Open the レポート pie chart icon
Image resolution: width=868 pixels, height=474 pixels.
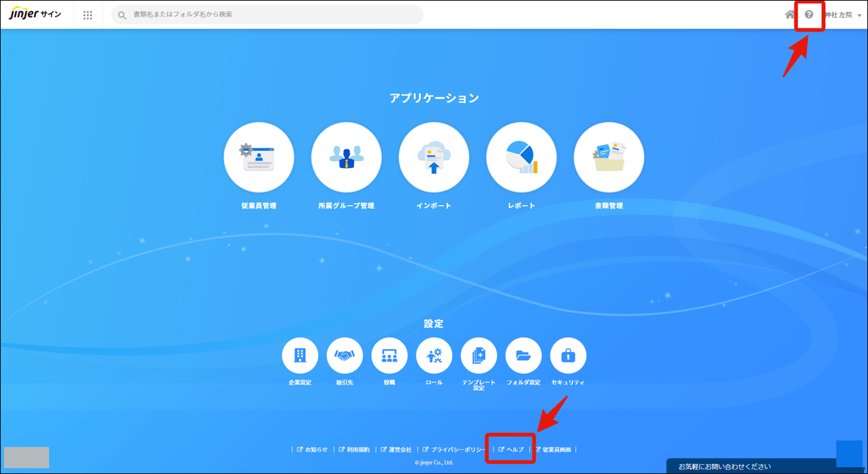(521, 158)
